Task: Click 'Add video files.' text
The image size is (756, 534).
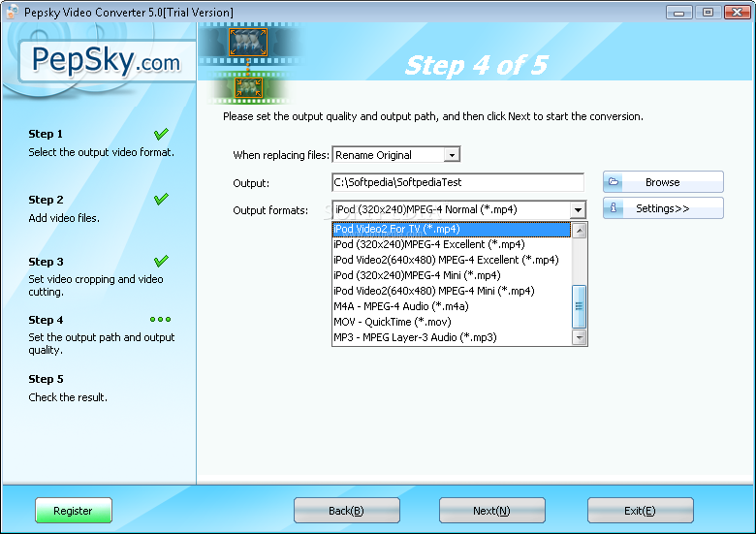Action: pos(64,218)
